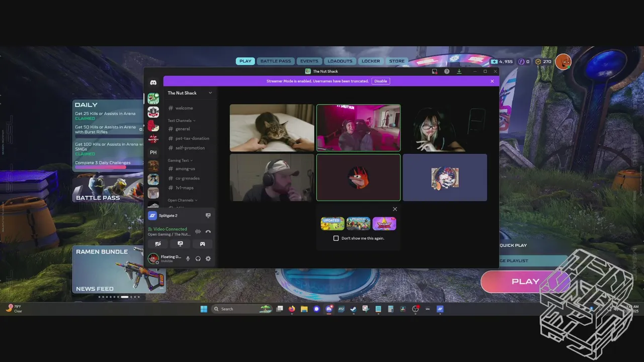Open Task View on the taskbar
644x362 pixels.
tap(280, 309)
